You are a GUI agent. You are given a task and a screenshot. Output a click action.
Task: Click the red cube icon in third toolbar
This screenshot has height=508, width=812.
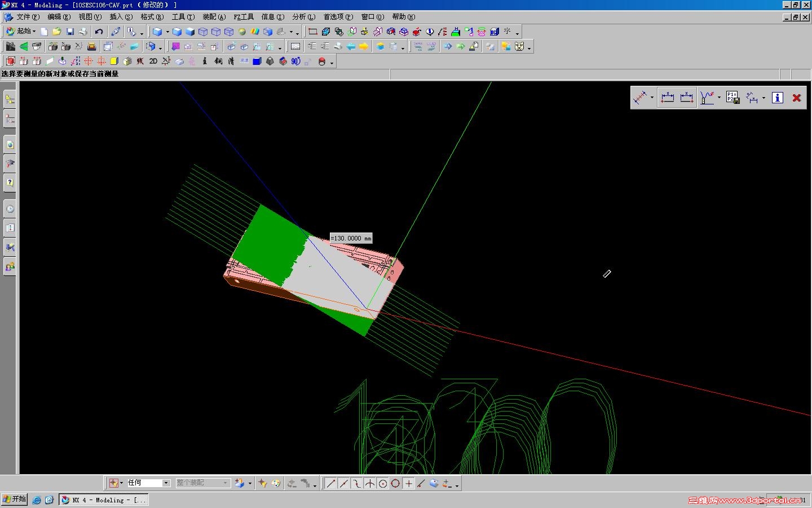pos(10,61)
